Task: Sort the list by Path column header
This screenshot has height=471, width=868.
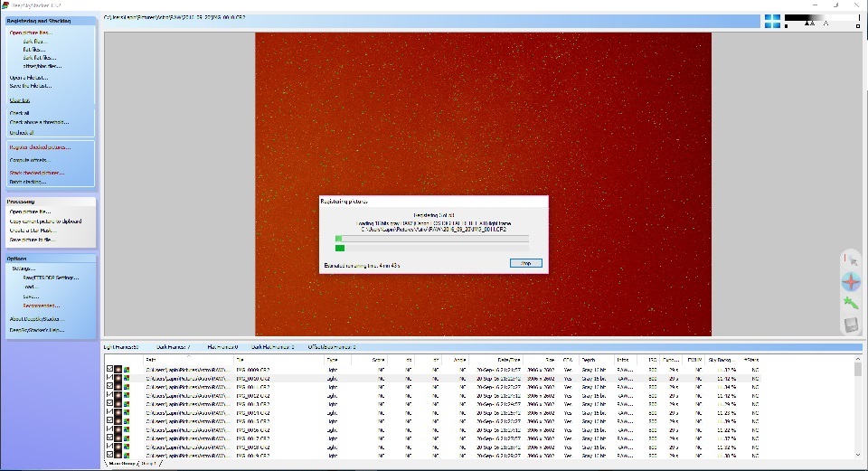Action: [151, 359]
